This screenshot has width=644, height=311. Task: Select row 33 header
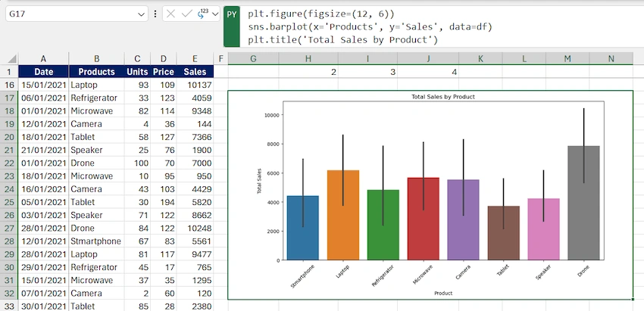9,306
